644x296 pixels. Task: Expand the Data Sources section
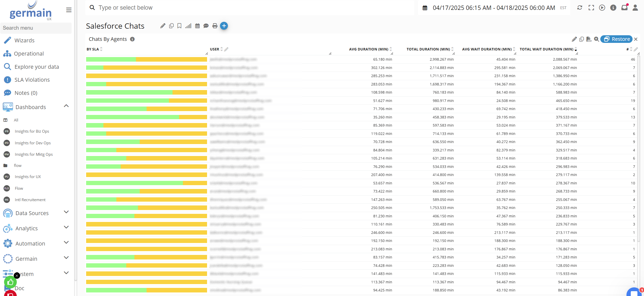(66, 212)
